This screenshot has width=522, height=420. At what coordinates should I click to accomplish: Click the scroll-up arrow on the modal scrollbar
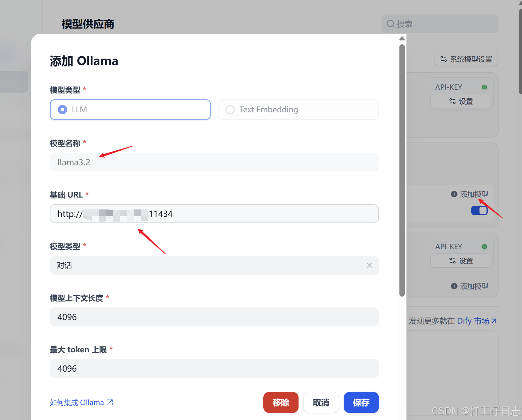pyautogui.click(x=402, y=38)
